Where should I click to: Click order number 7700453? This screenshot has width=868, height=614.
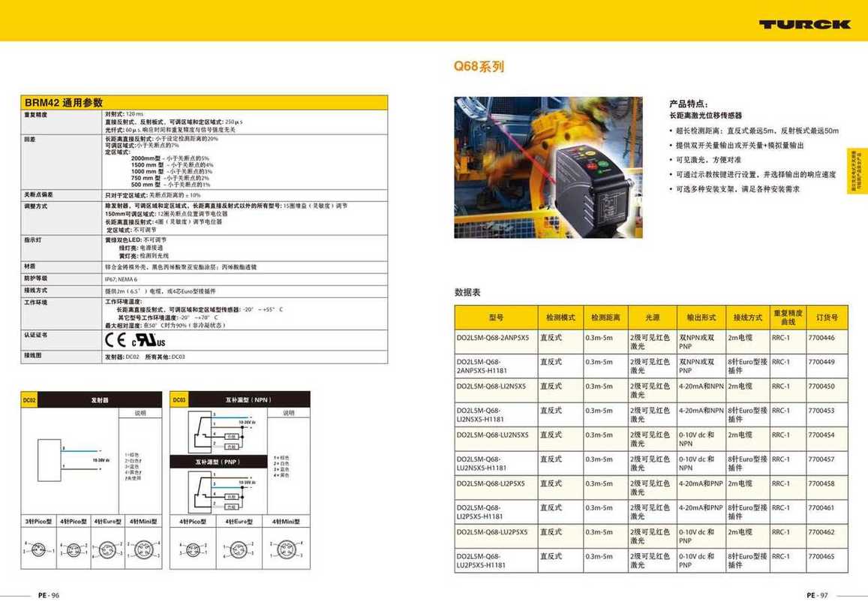[x=821, y=411]
